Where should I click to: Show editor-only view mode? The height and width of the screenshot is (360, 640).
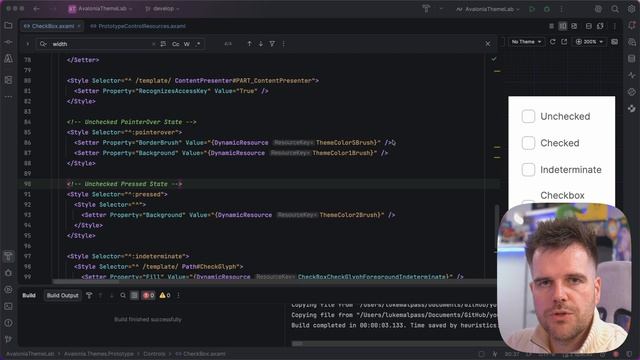click(551, 26)
